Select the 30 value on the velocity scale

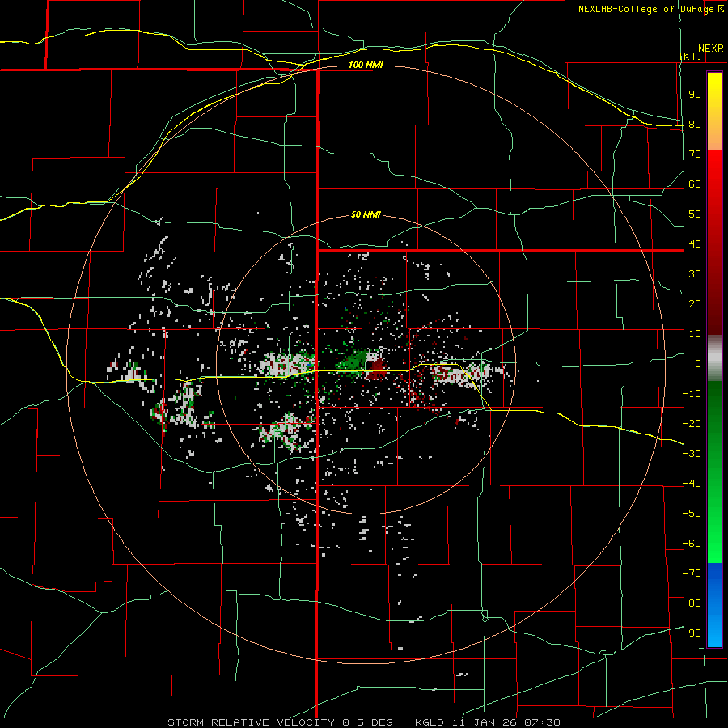click(x=695, y=274)
